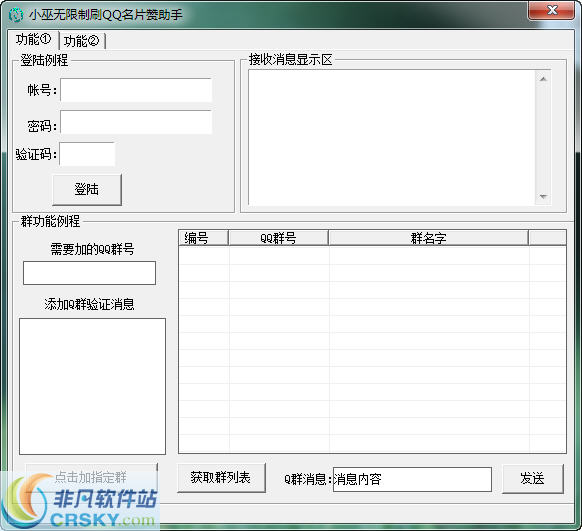Click the 登陆 login button
The width and height of the screenshot is (582, 531).
click(87, 189)
